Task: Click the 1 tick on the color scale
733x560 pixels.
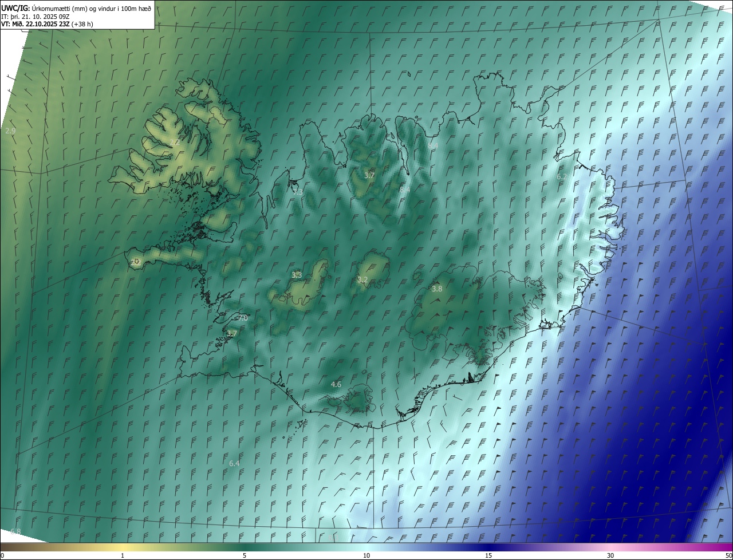Action: coord(123,555)
